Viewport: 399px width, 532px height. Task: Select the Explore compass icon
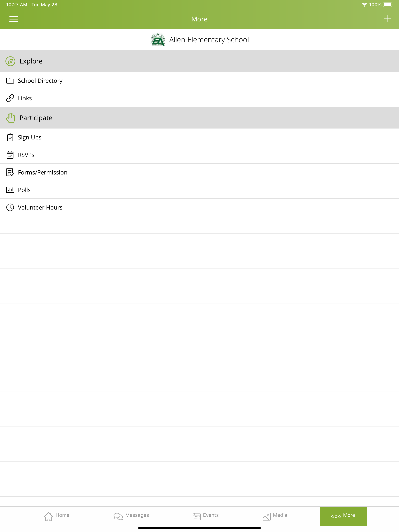10,61
